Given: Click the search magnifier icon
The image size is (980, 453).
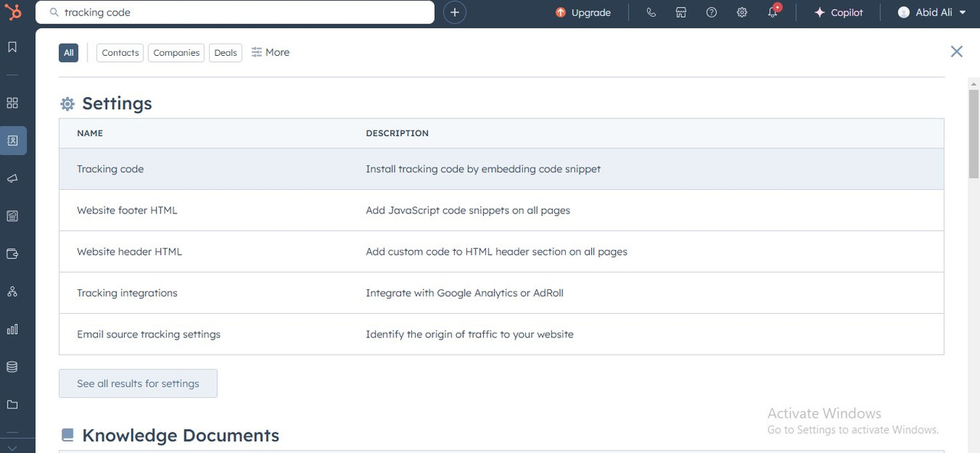Looking at the screenshot, I should pos(54,12).
